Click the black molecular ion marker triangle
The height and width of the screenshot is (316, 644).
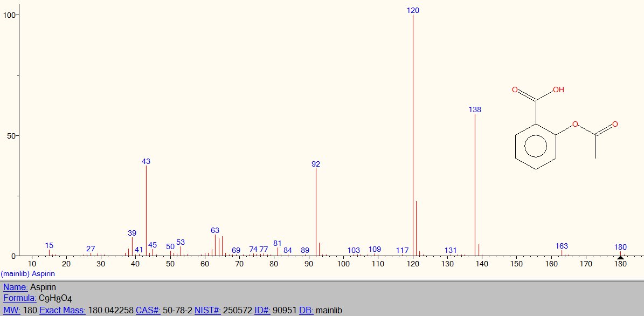pyautogui.click(x=620, y=258)
